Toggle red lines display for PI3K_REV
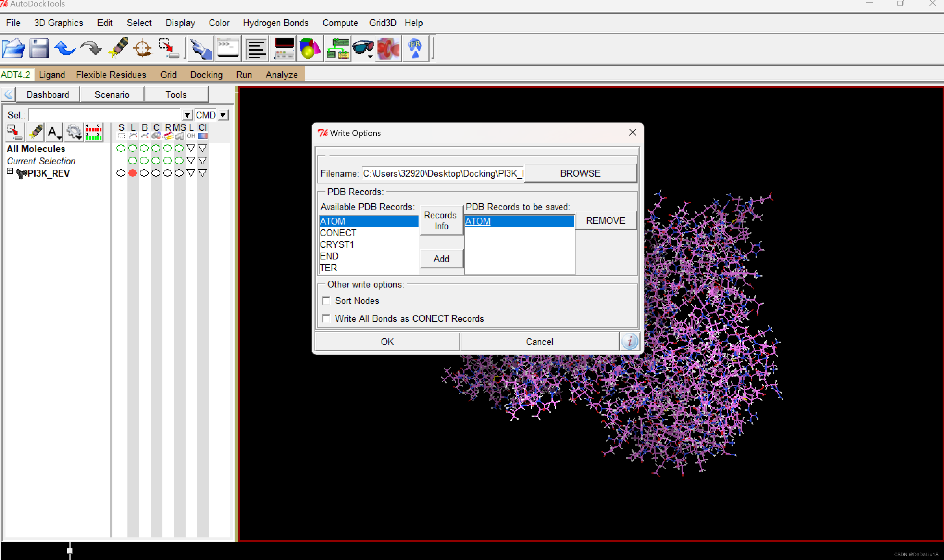Screen dimensions: 944x560 tap(133, 173)
